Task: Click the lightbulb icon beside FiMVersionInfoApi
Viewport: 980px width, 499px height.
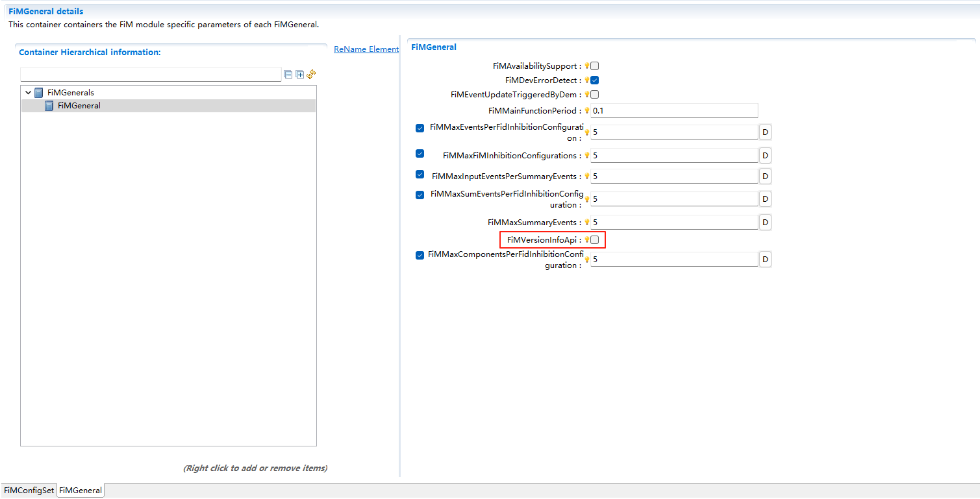Action: 586,239
